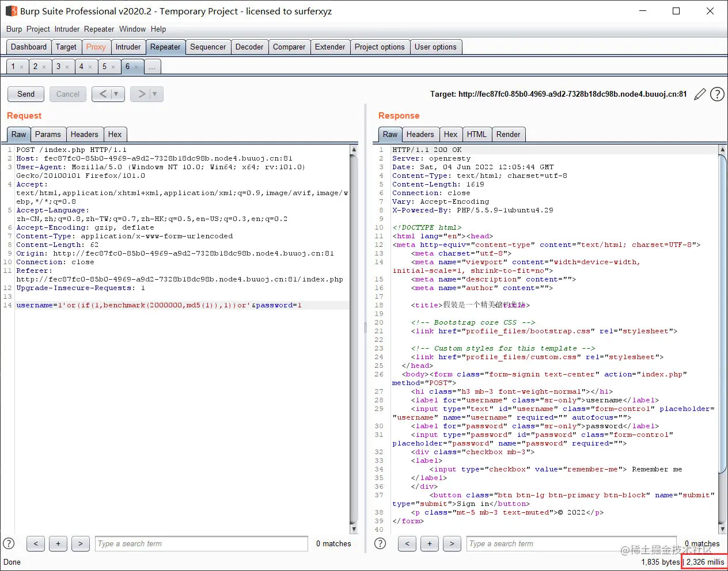
Task: Click the Burp Suite application logo icon
Action: (11, 11)
